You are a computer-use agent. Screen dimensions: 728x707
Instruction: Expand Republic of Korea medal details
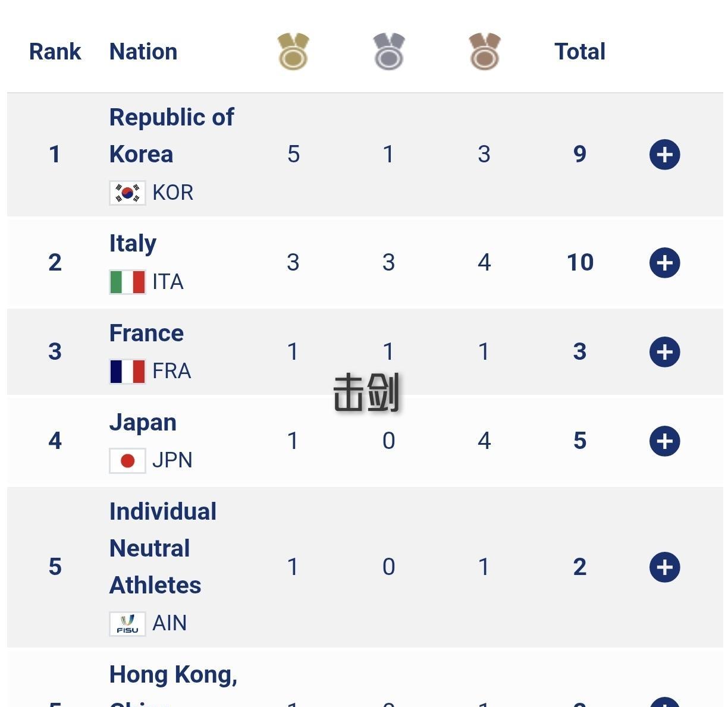point(664,155)
